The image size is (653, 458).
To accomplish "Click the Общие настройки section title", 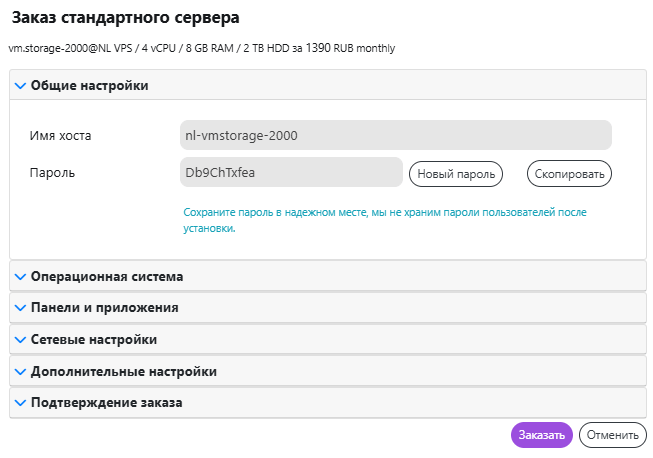I will [x=90, y=86].
